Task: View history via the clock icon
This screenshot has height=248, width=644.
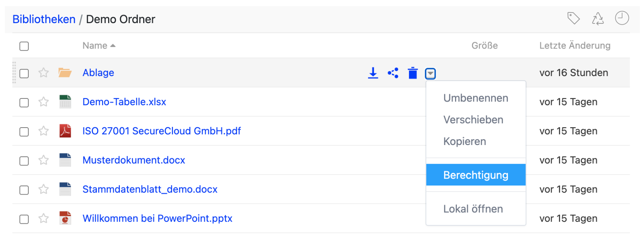Action: coord(622,18)
